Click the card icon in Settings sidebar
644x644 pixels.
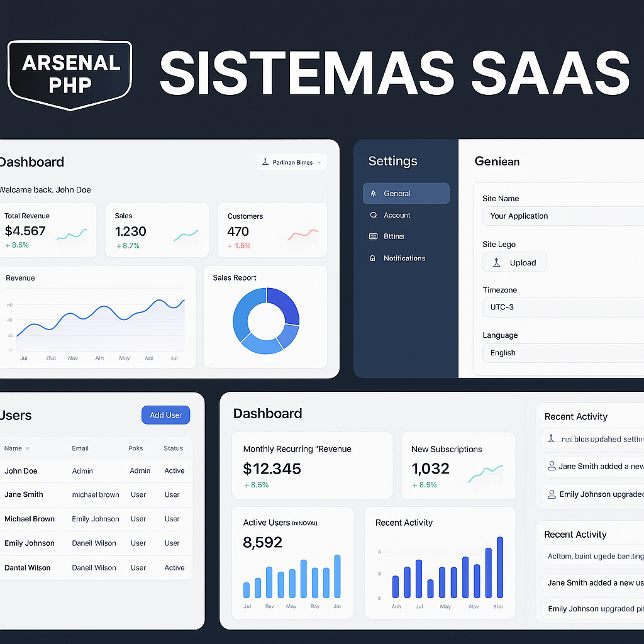(x=373, y=236)
